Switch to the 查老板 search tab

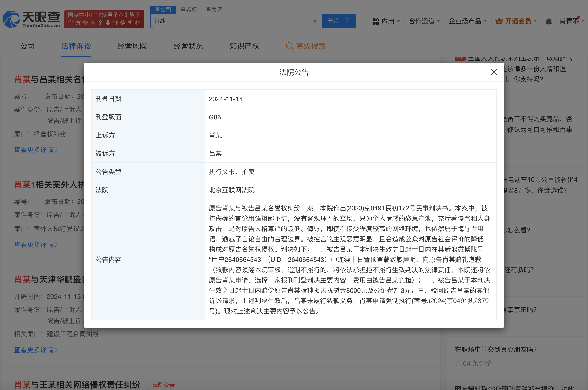tap(188, 10)
